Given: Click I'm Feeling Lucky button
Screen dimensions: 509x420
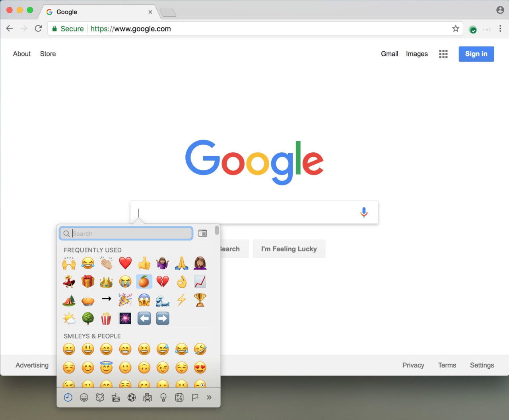Looking at the screenshot, I should pyautogui.click(x=289, y=249).
